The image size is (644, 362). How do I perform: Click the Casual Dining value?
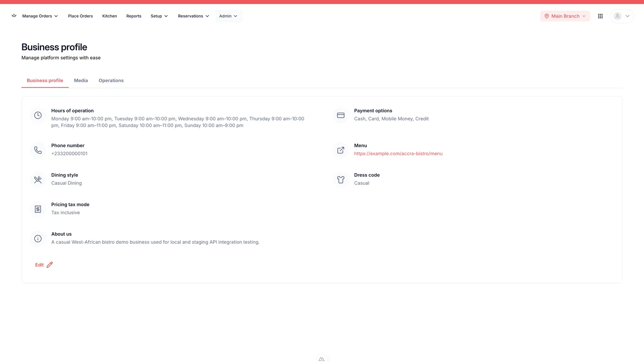pos(66,183)
